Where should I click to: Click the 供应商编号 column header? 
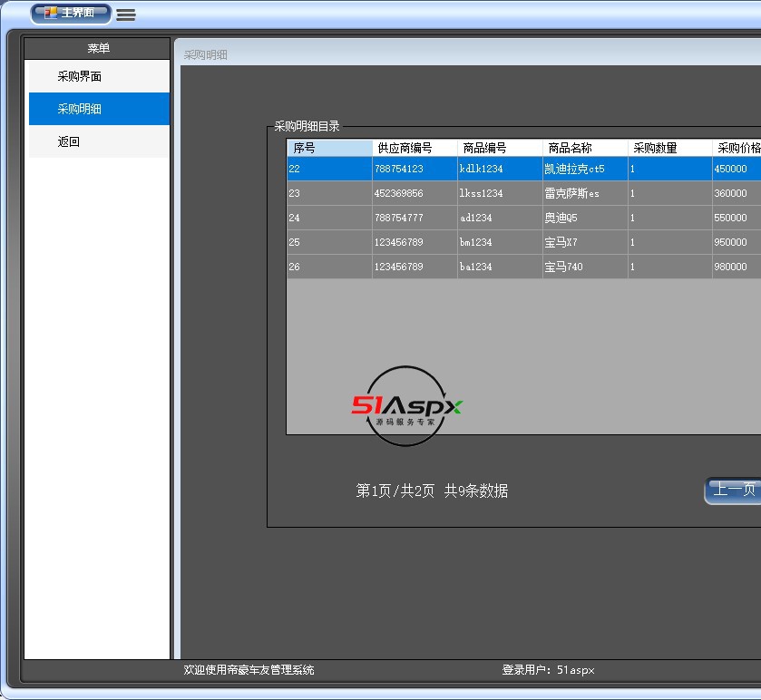point(415,148)
